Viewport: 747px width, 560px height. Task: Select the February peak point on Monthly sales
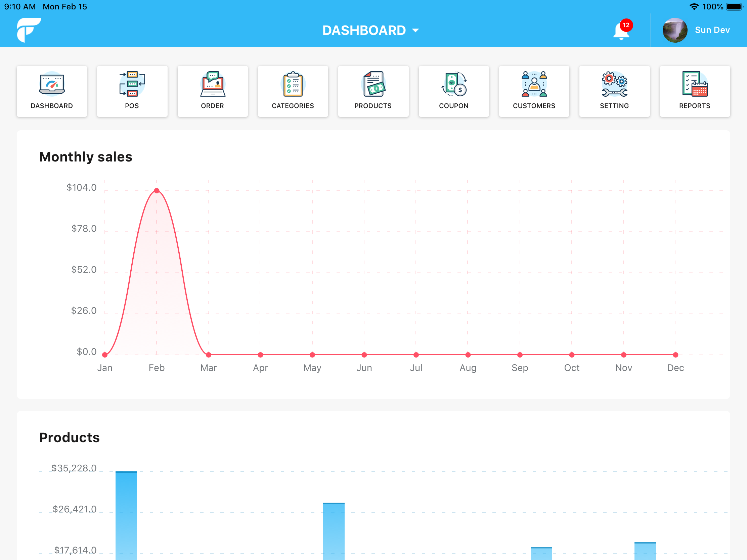tap(157, 190)
